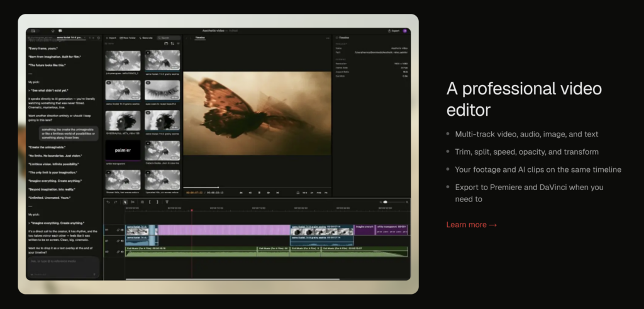Viewport: 644px width, 309px height.
Task: Click the Import button in media panel
Action: coord(111,38)
